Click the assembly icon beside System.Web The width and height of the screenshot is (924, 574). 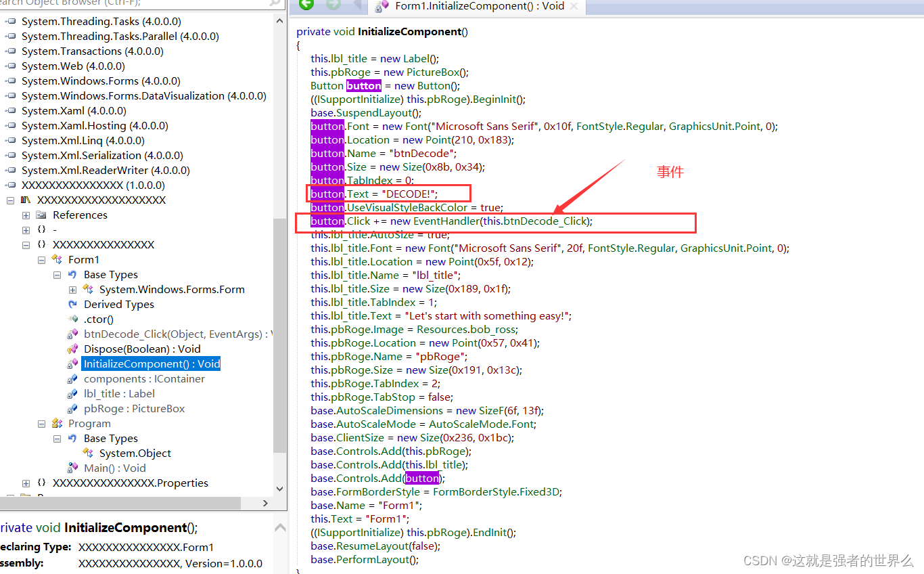11,66
